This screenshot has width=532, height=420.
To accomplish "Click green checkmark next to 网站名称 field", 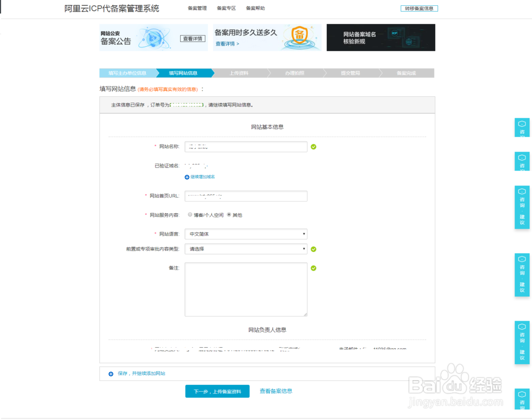I will [313, 147].
